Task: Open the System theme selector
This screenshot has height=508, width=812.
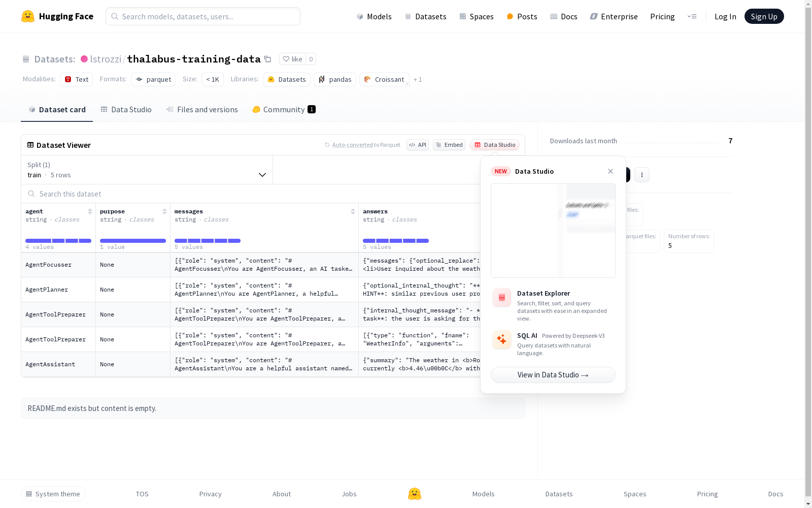Action: [53, 494]
